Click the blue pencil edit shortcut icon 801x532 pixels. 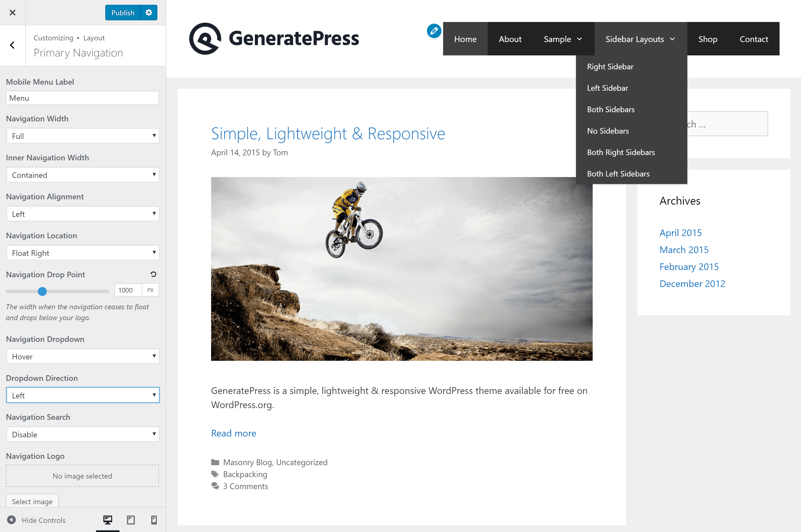tap(434, 31)
